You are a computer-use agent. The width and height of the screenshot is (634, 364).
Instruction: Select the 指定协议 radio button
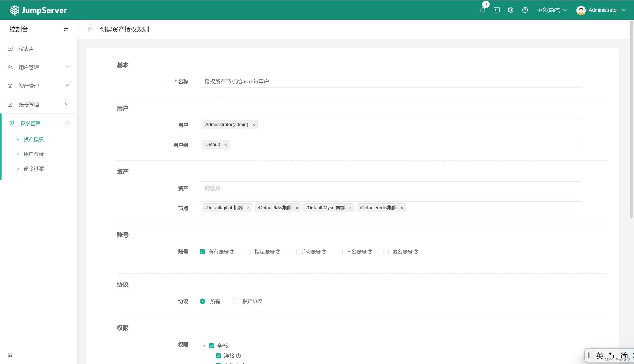(234, 301)
